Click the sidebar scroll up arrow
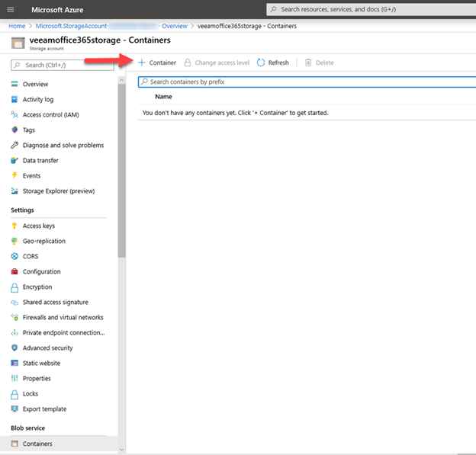The image size is (476, 455). coord(122,80)
